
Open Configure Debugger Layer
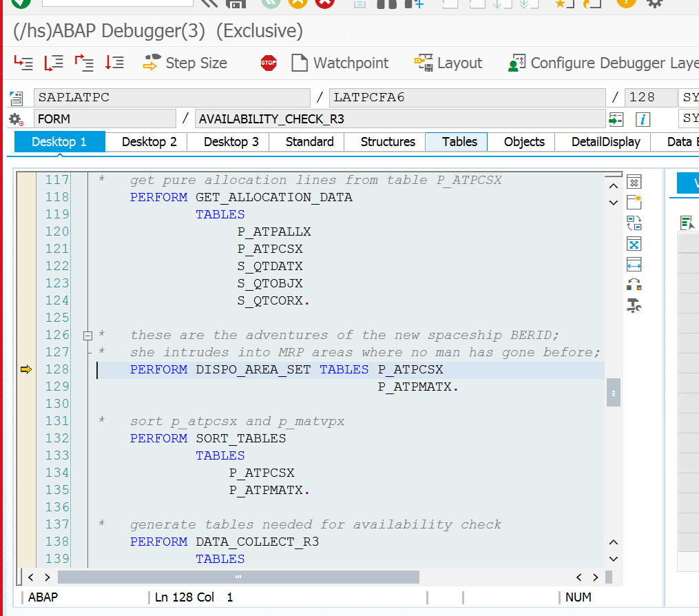(x=603, y=63)
